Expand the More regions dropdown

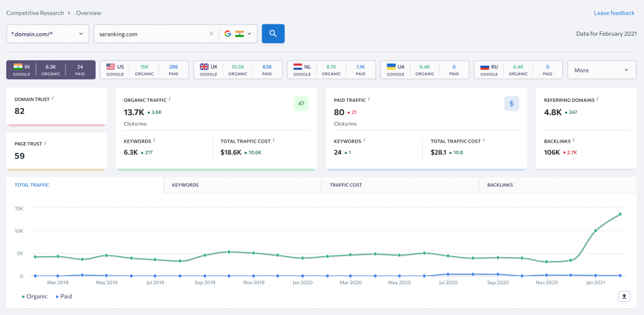(602, 70)
